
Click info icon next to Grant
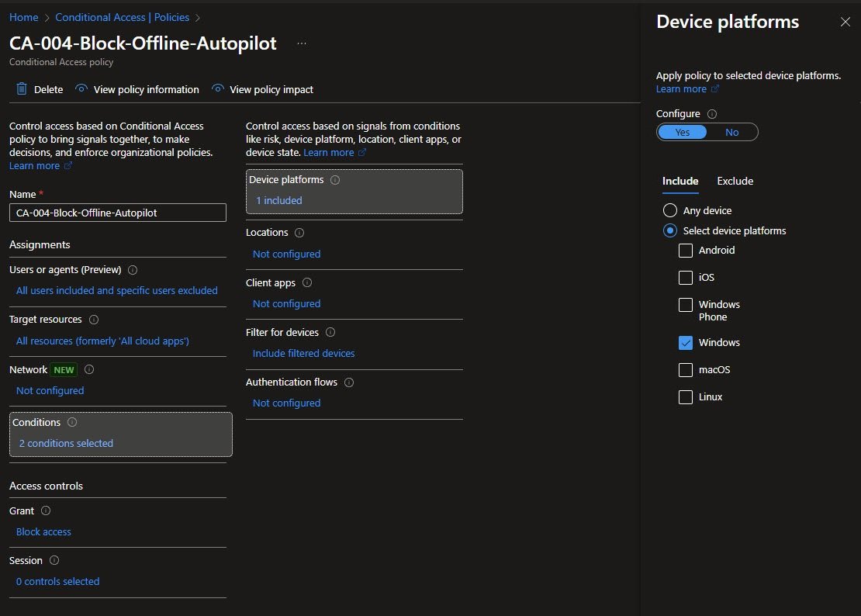click(46, 510)
